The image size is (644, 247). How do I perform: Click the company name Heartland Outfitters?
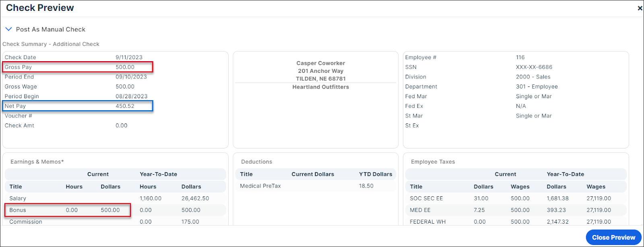point(321,87)
